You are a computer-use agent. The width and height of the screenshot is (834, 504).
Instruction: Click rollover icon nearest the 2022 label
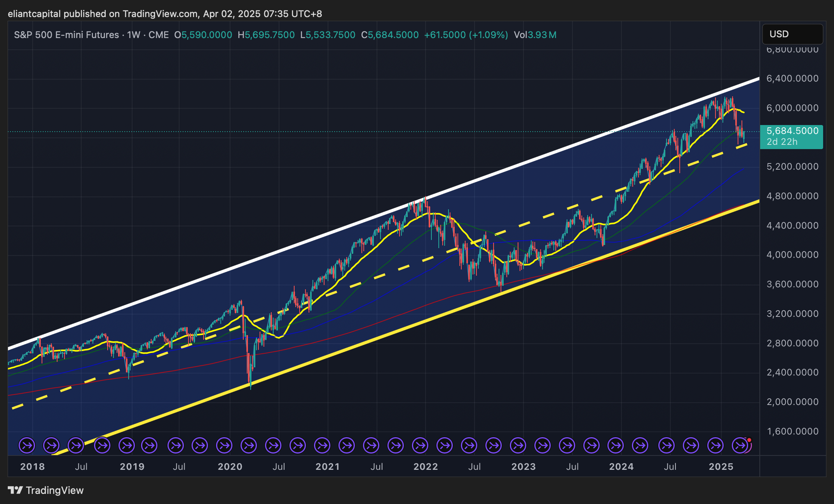click(420, 445)
